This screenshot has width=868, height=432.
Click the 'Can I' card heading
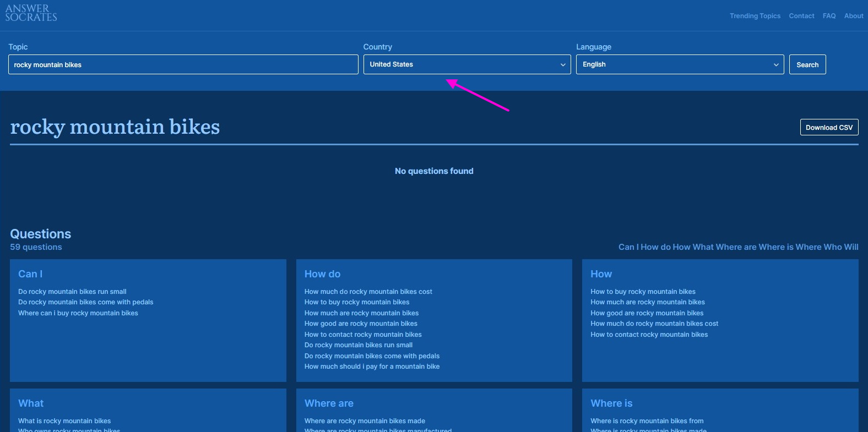pyautogui.click(x=30, y=274)
